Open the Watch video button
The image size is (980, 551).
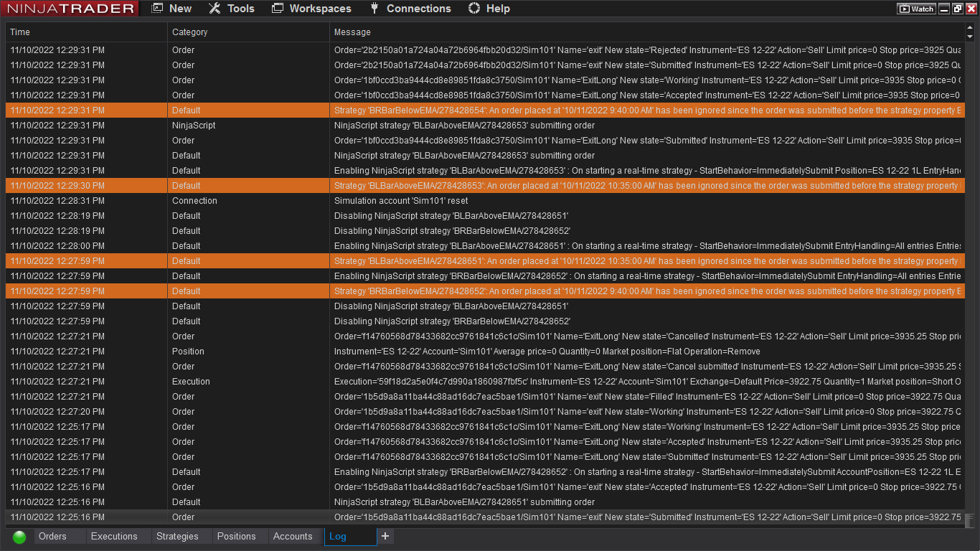pos(917,9)
